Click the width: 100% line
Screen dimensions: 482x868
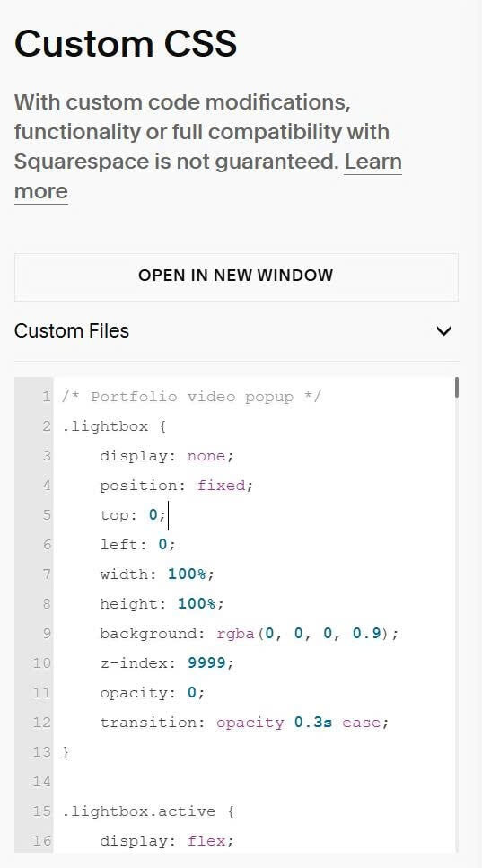coord(157,574)
